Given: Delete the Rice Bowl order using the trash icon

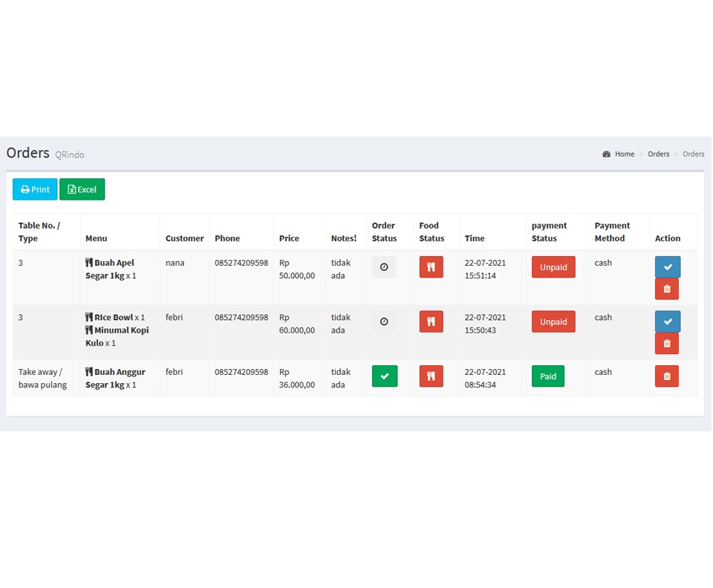Looking at the screenshot, I should [667, 343].
